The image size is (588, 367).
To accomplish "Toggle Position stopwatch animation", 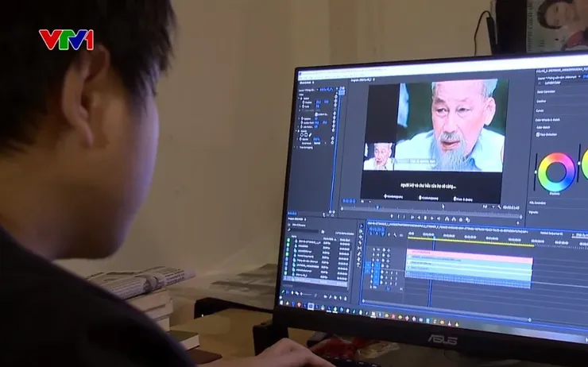I will point(304,102).
